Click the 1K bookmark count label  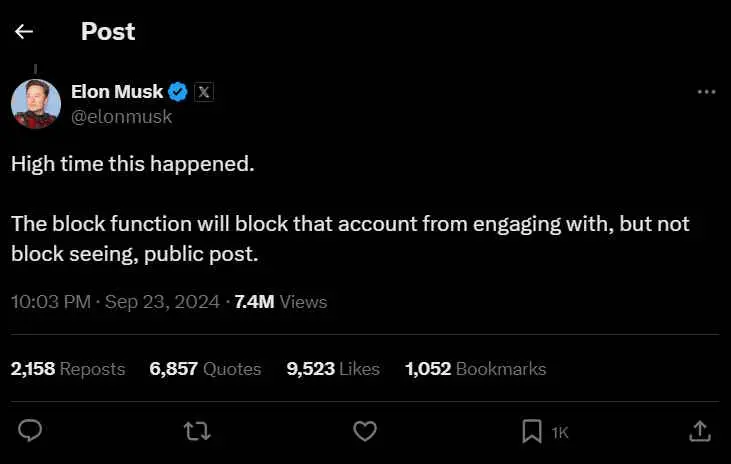[x=560, y=433]
